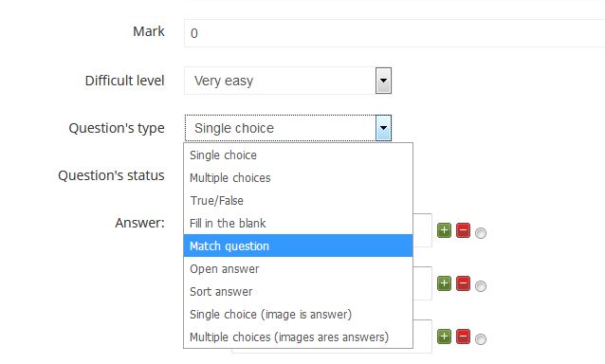Collapse Question's type dropdown arrow

(383, 128)
